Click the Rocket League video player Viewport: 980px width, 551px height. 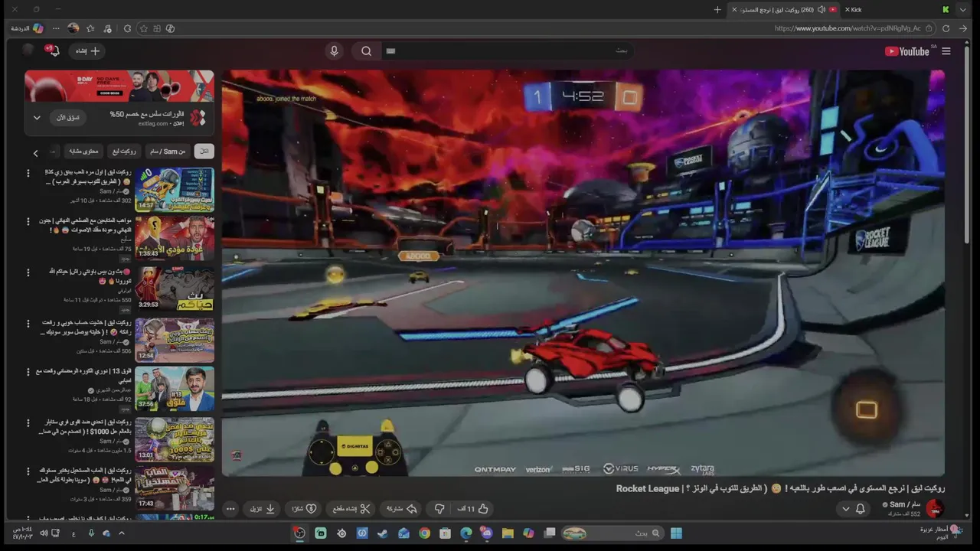tap(583, 273)
